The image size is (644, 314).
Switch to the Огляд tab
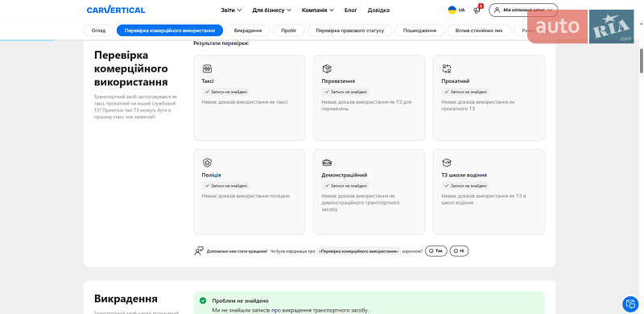[x=98, y=31]
